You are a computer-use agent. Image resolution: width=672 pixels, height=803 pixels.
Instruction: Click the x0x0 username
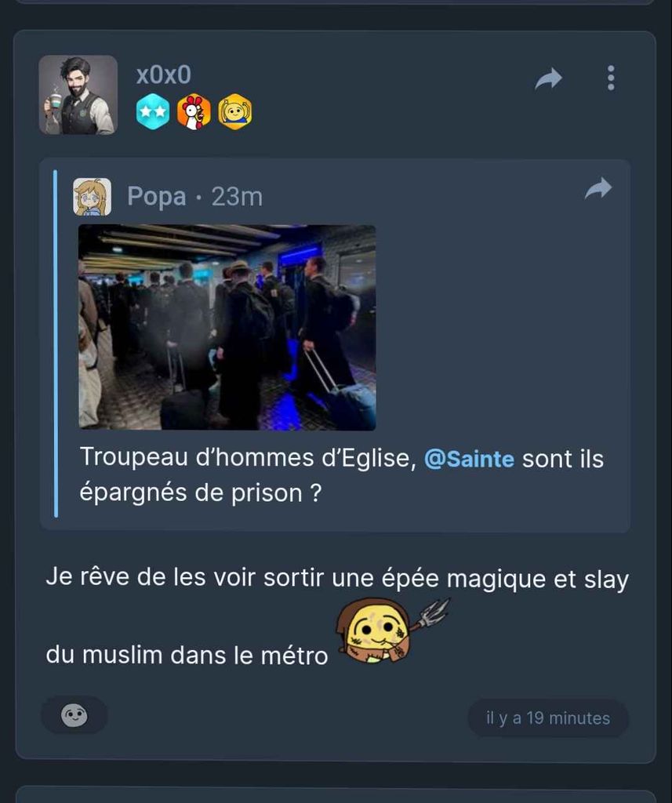pyautogui.click(x=163, y=75)
